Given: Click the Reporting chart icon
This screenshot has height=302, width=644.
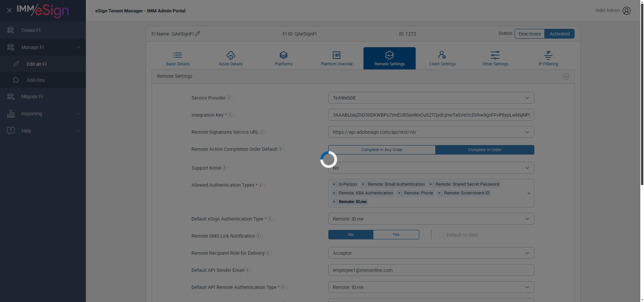Looking at the screenshot, I should click(x=11, y=114).
